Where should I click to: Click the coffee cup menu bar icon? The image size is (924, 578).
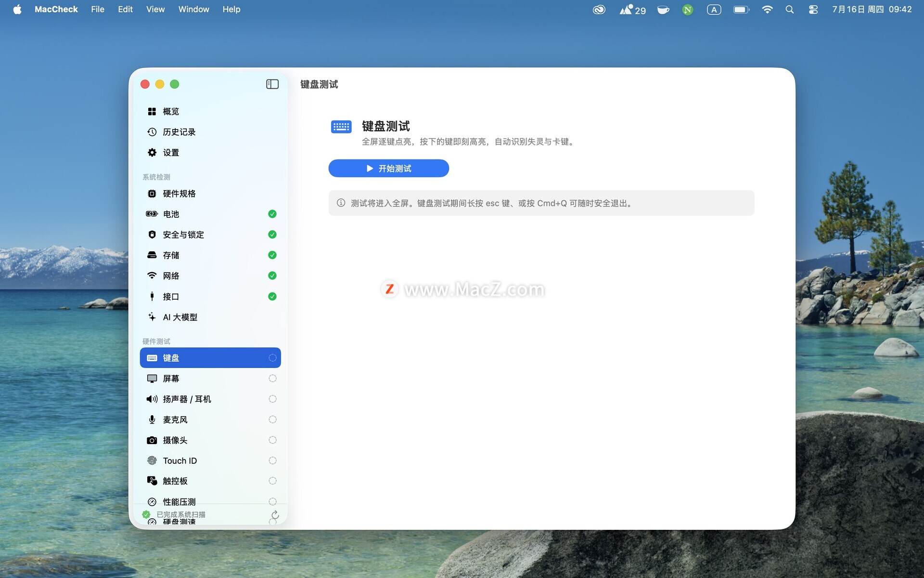click(663, 10)
